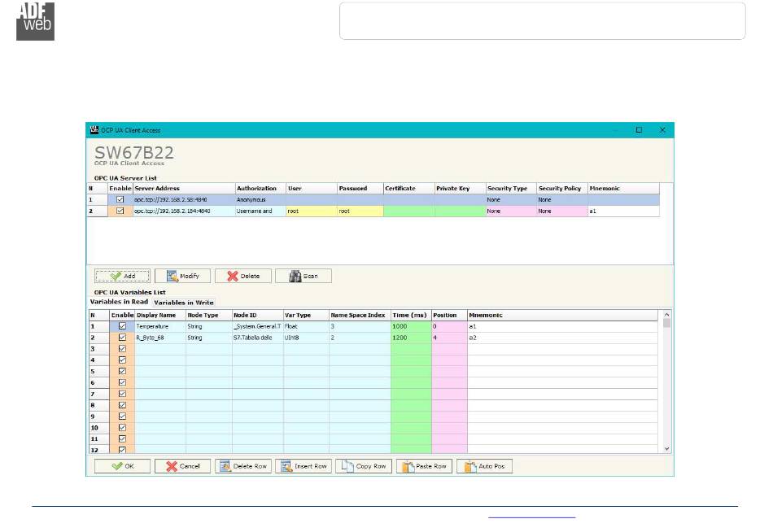Uncheck Enable for the Temperature variable
773x532 pixels.
click(123, 326)
